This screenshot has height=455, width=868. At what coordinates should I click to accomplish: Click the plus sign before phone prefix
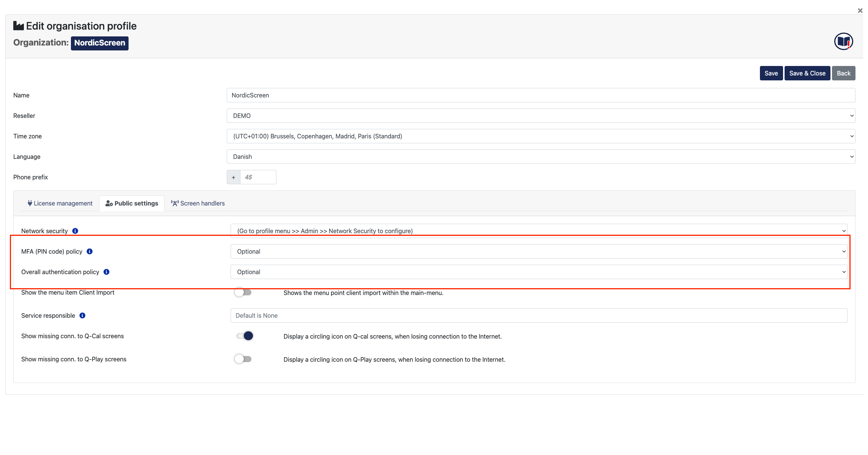(x=233, y=177)
